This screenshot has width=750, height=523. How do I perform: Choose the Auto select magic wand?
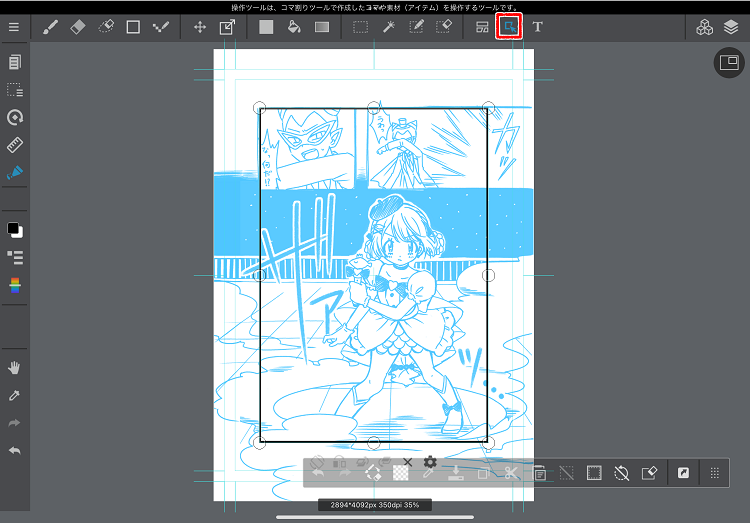(x=388, y=27)
